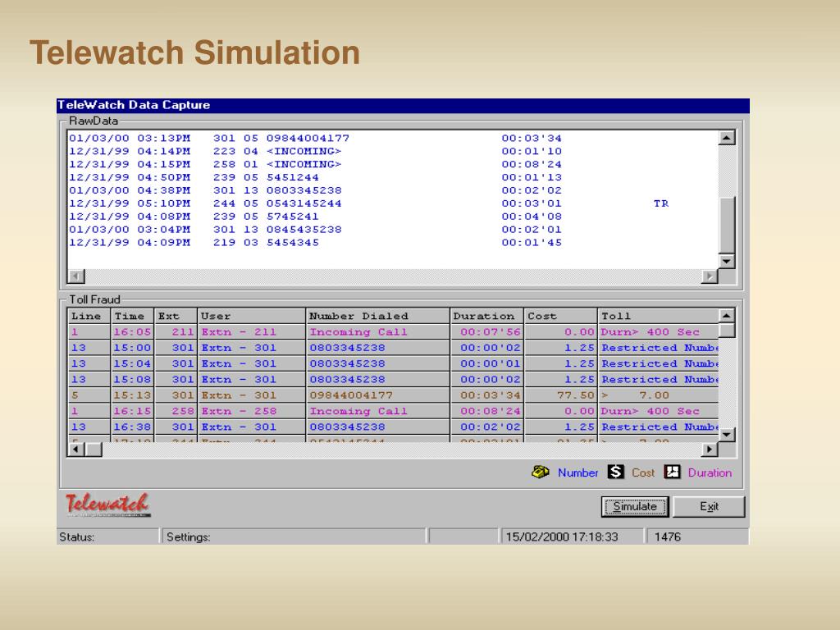Click the Exit button

(709, 506)
